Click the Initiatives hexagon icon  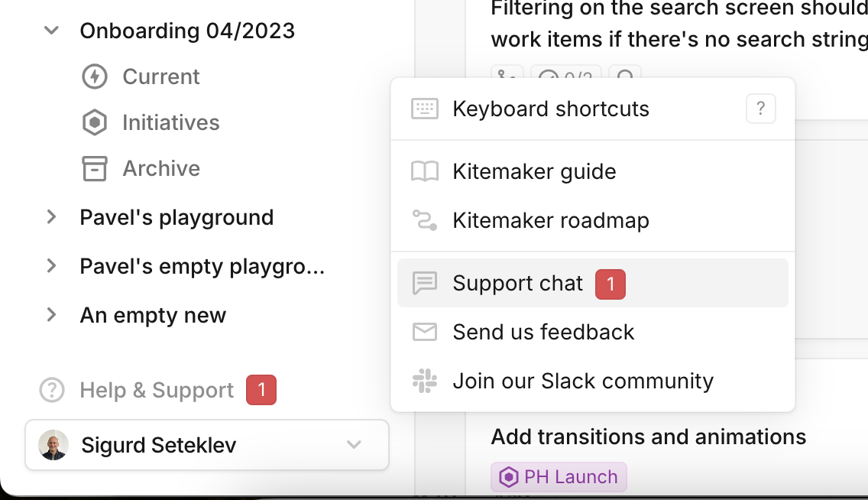tap(95, 122)
